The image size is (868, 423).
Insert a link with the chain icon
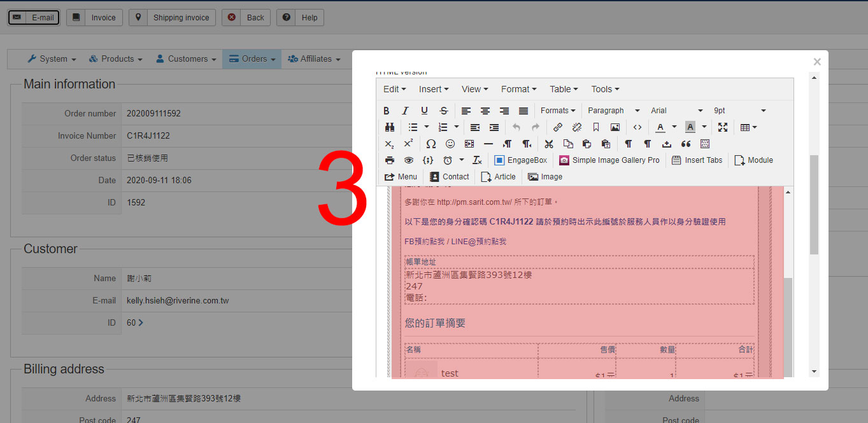[x=558, y=127]
